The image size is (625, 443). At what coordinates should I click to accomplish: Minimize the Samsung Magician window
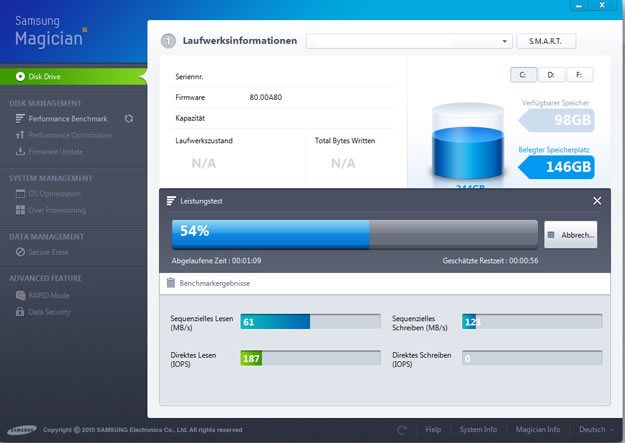click(579, 6)
